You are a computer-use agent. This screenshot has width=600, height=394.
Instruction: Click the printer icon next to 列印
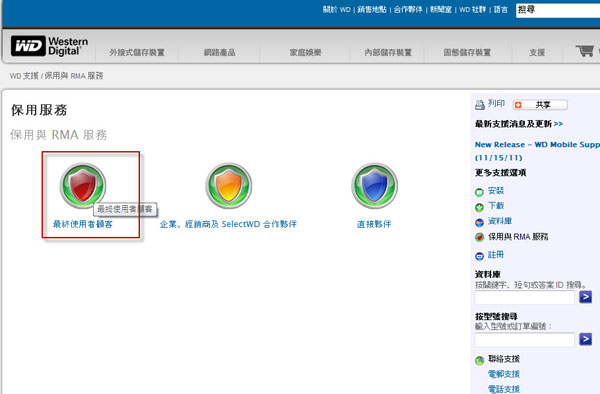[479, 104]
